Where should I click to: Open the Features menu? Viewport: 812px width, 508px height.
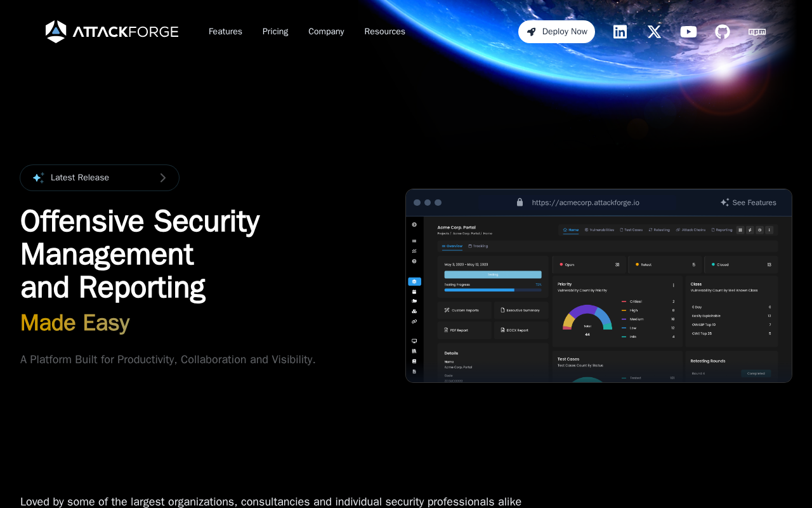pos(225,32)
